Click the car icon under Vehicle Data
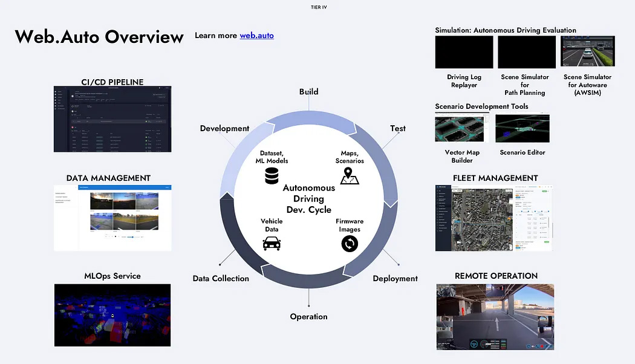 pos(272,244)
